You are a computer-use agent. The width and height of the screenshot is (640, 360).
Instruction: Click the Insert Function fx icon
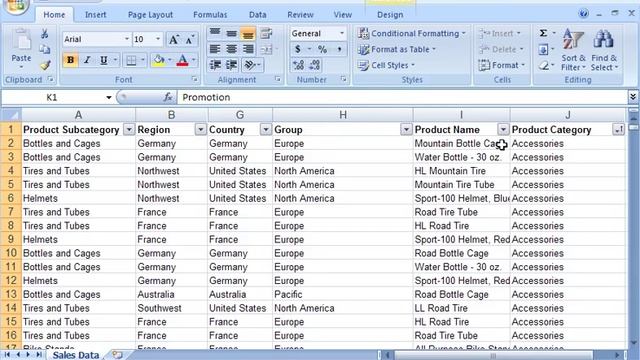pos(167,98)
